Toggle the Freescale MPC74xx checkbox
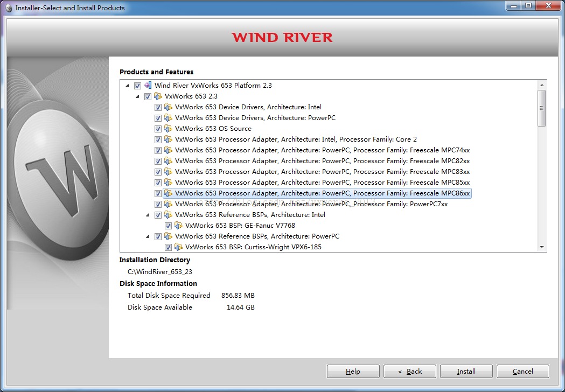Image resolution: width=565 pixels, height=392 pixels. (158, 151)
